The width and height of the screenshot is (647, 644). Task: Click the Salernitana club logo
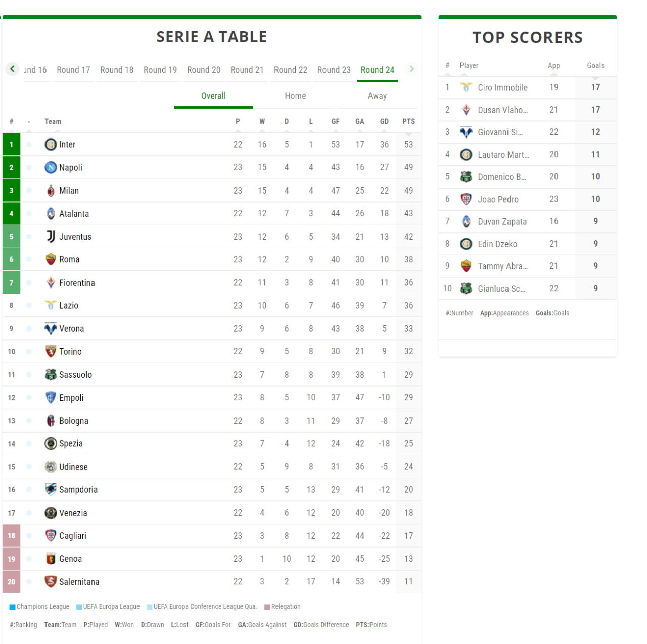[x=51, y=581]
